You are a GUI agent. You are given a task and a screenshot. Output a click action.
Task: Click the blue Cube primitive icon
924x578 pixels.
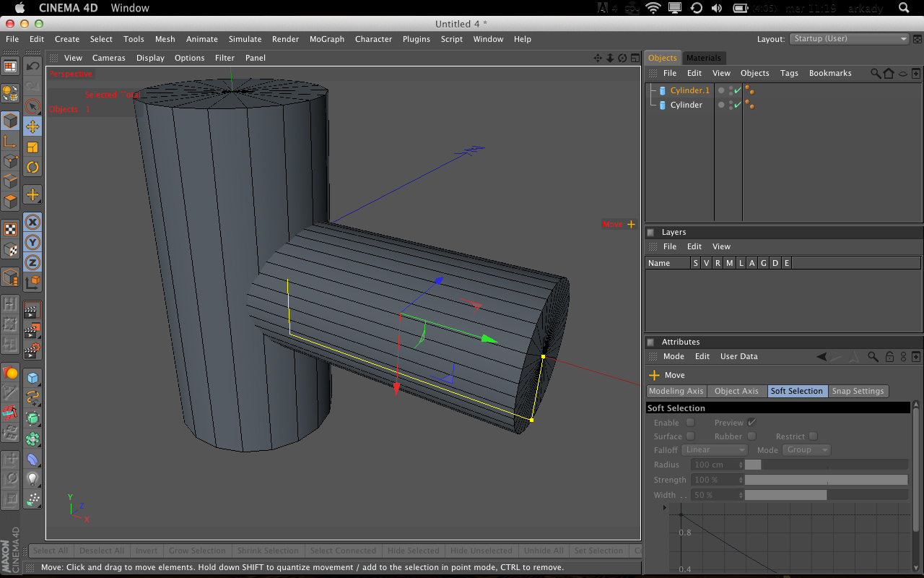[x=32, y=378]
